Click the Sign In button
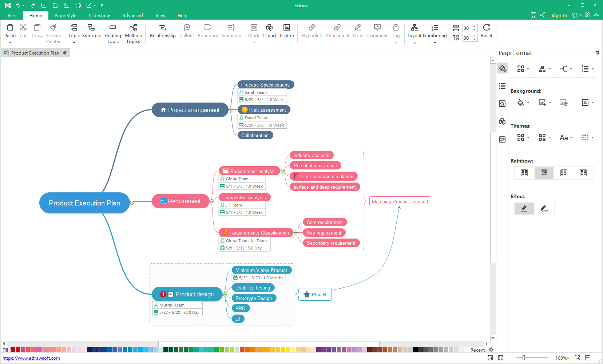Viewport: 603px width, 364px height. (559, 15)
